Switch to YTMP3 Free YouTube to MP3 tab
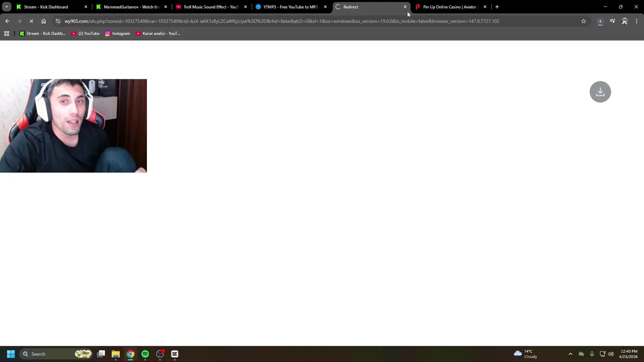The image size is (644, 362). (290, 7)
